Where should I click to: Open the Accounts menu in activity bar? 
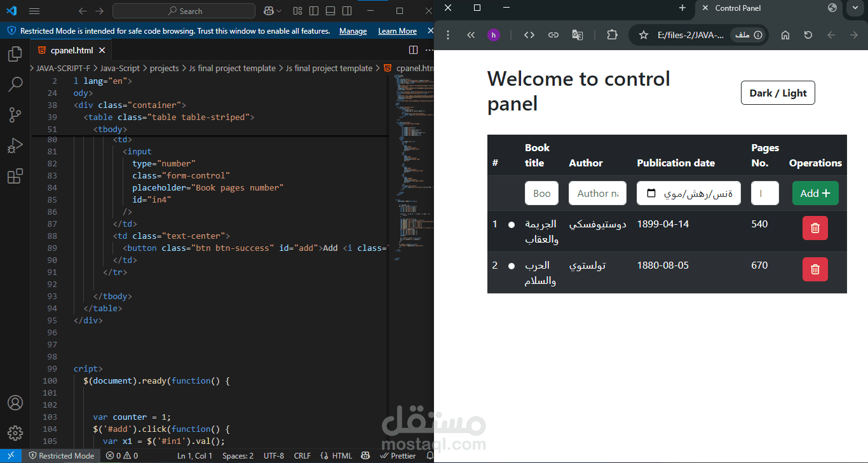pyautogui.click(x=15, y=403)
